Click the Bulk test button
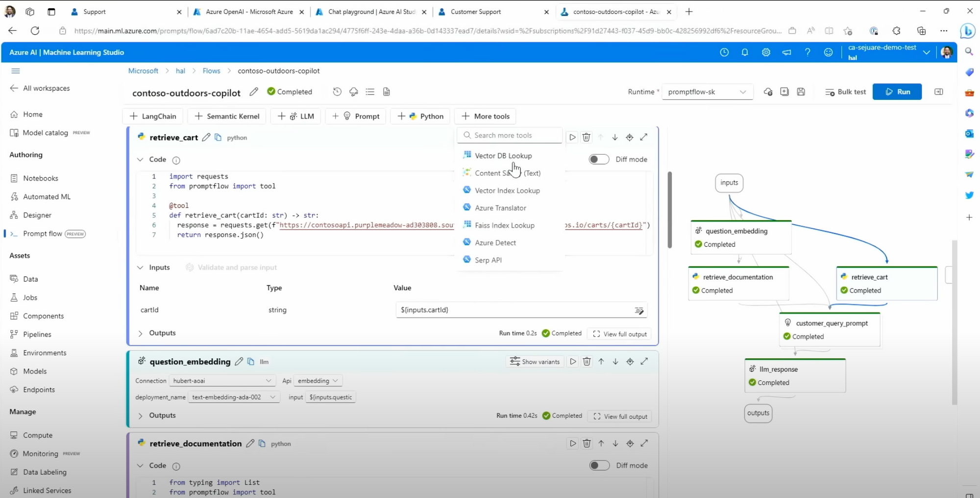This screenshot has height=498, width=980. tap(845, 92)
